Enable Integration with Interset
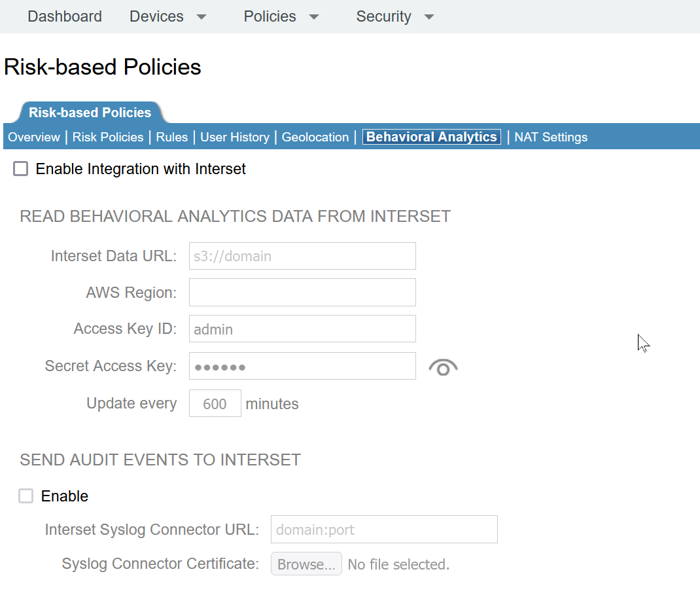700x597 pixels. tap(20, 168)
